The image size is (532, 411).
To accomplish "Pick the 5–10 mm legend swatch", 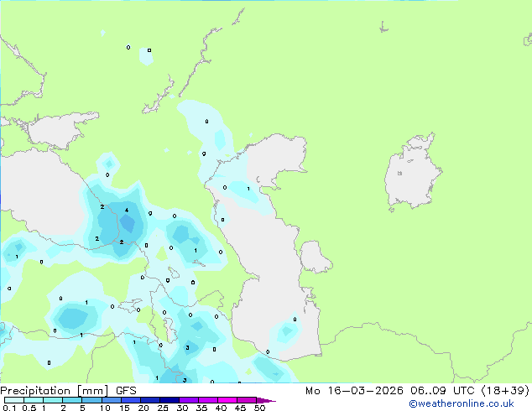I will tap(91, 400).
